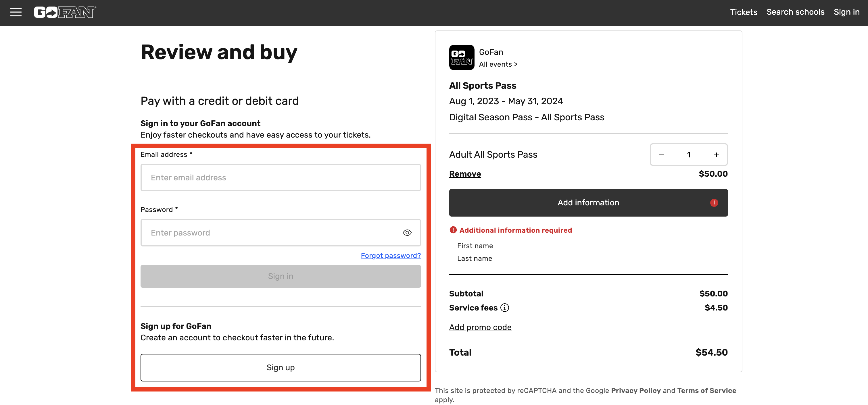Click the Total $54.50 amount
This screenshot has height=405, width=868.
coord(711,352)
